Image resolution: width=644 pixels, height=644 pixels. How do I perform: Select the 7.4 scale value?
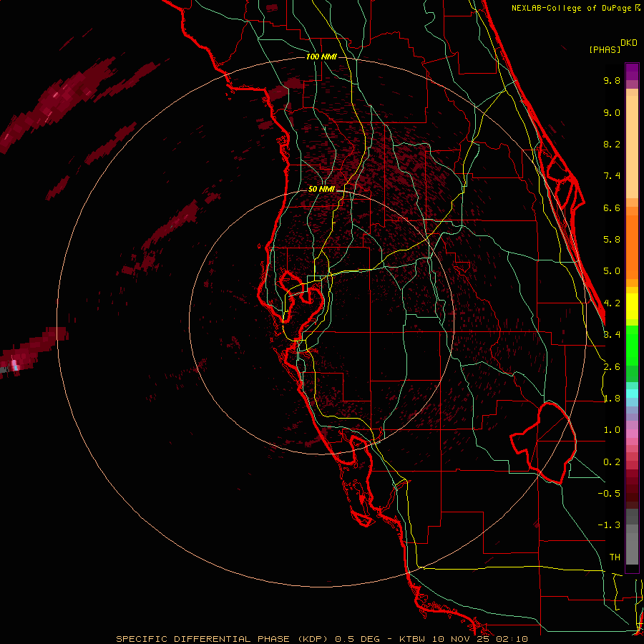[612, 176]
